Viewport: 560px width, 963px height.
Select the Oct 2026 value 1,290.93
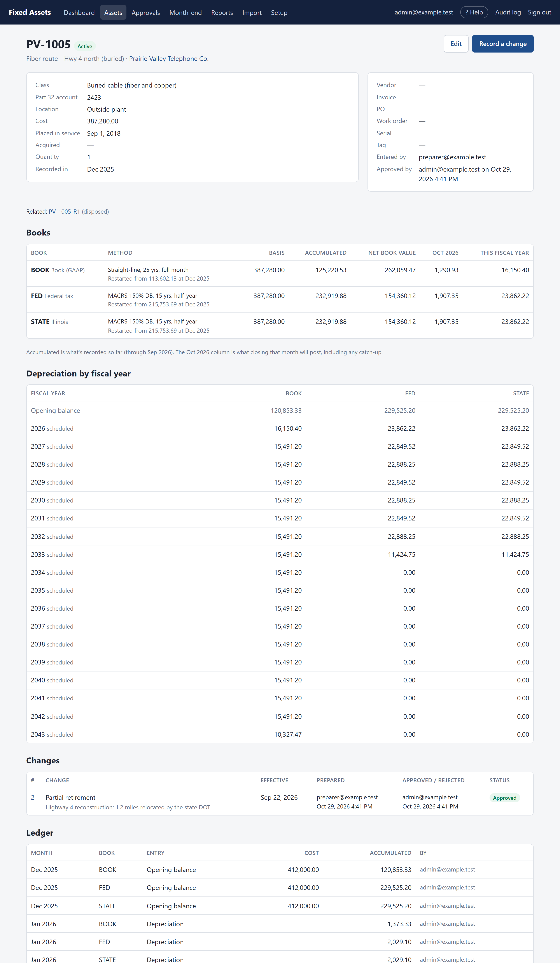click(x=446, y=270)
